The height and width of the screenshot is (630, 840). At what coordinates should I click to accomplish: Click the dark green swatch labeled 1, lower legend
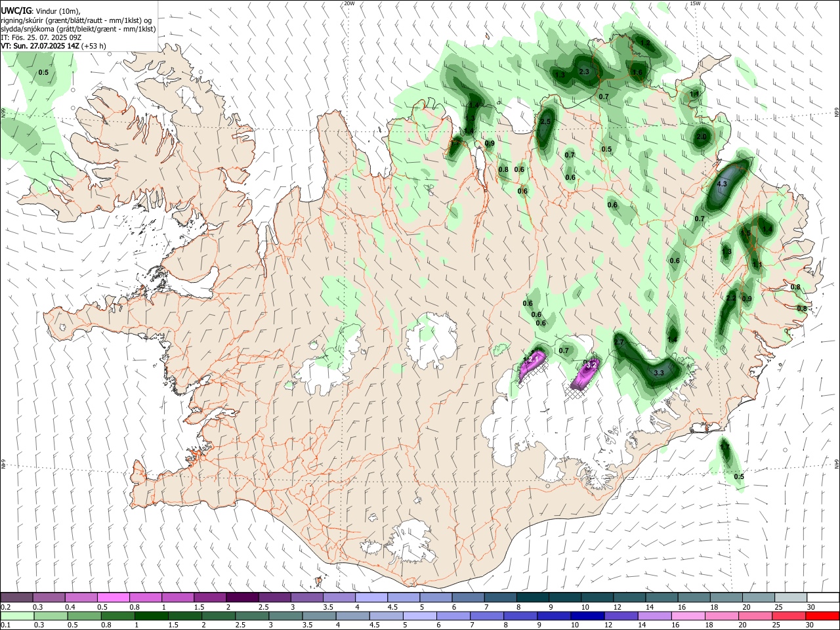[x=151, y=616]
